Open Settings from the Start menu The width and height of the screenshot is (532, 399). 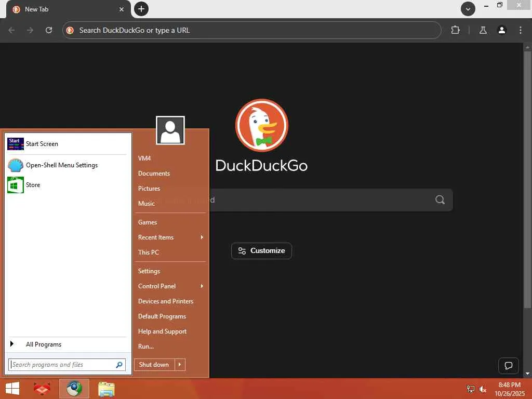tap(149, 271)
